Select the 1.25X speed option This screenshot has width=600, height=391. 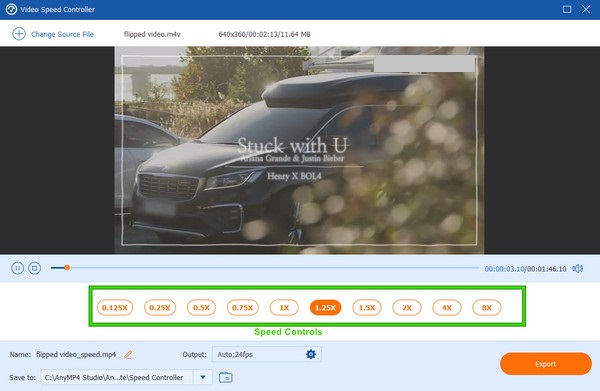click(x=325, y=308)
